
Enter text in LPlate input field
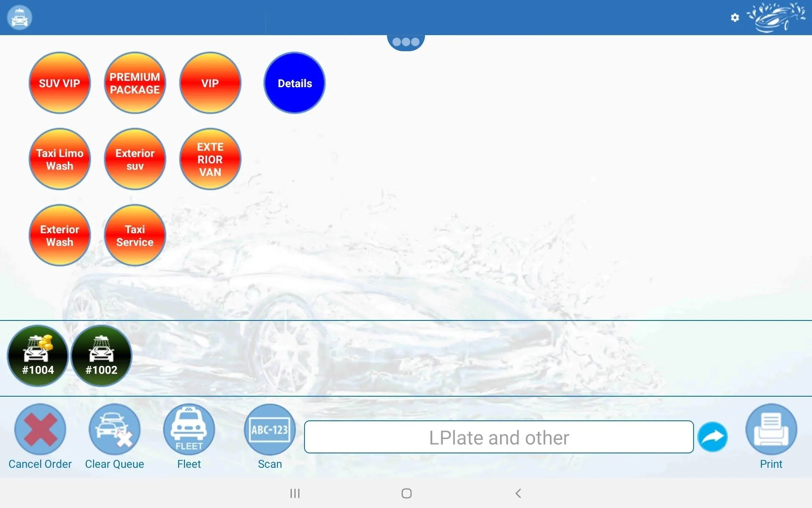click(498, 437)
